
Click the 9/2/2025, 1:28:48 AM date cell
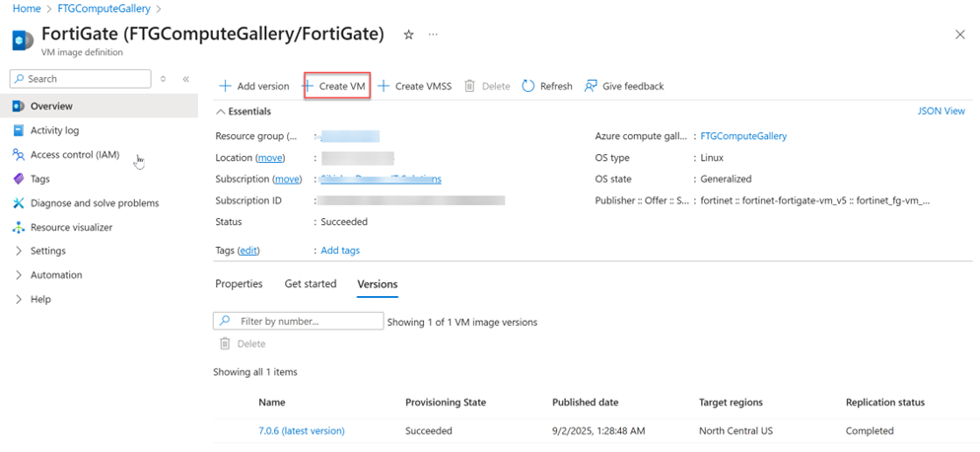coord(598,431)
